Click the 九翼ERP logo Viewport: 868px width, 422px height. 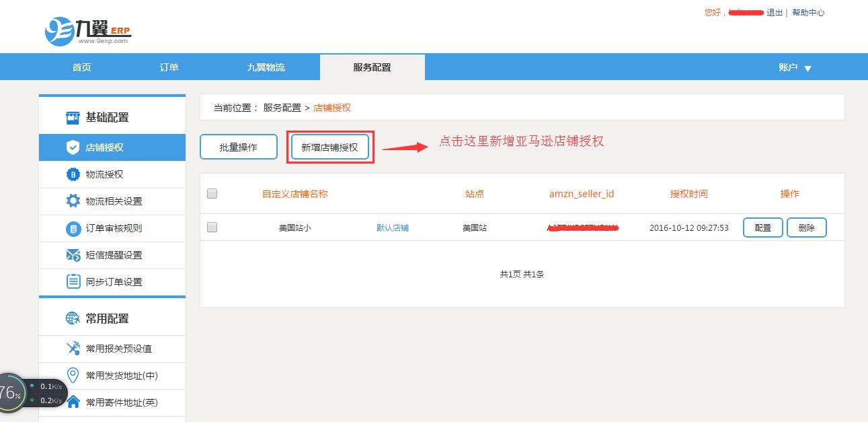[87, 30]
